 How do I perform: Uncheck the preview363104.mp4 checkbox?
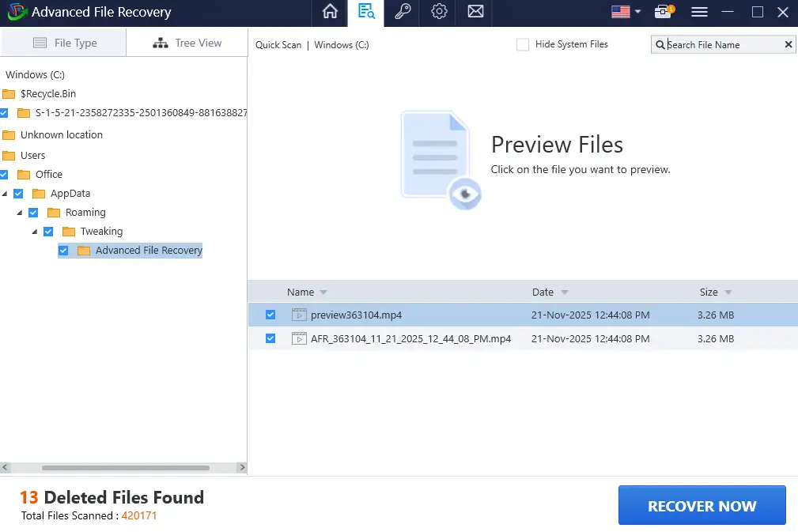point(271,314)
